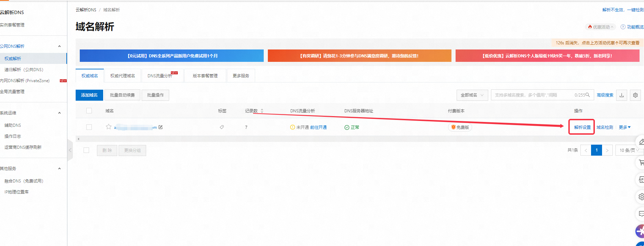
Task: Click the tag icon in domain row
Action: tap(222, 127)
